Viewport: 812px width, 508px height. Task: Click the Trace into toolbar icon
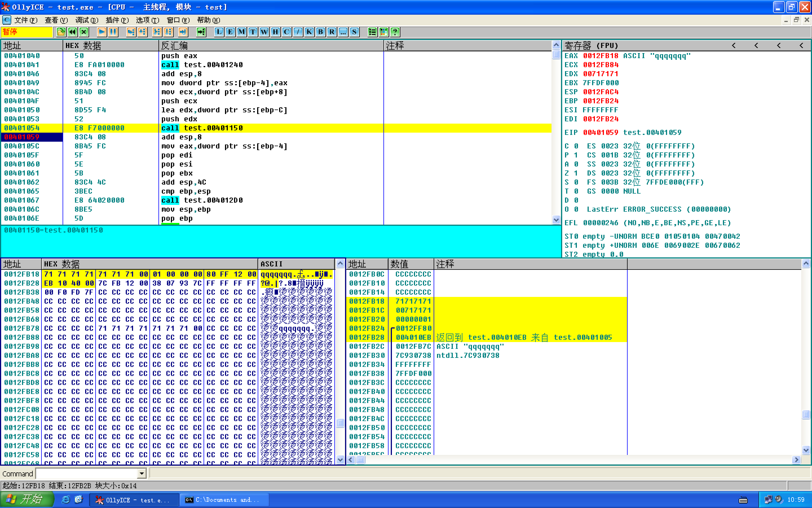click(x=157, y=32)
